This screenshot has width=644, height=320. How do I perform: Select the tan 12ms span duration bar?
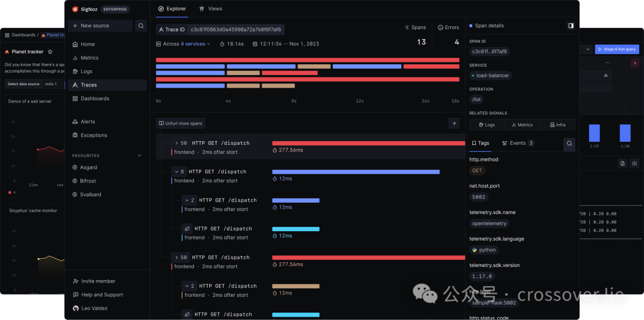296,287
